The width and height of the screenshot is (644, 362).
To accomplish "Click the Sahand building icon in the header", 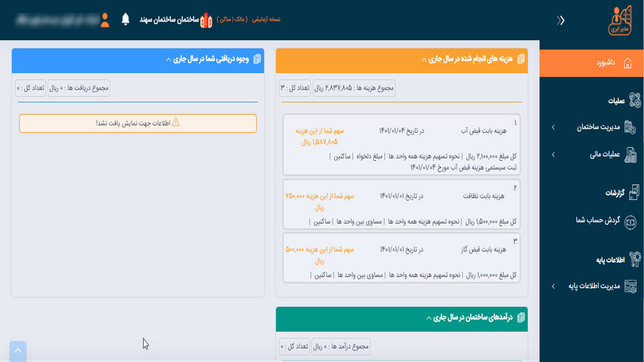I will [x=206, y=20].
